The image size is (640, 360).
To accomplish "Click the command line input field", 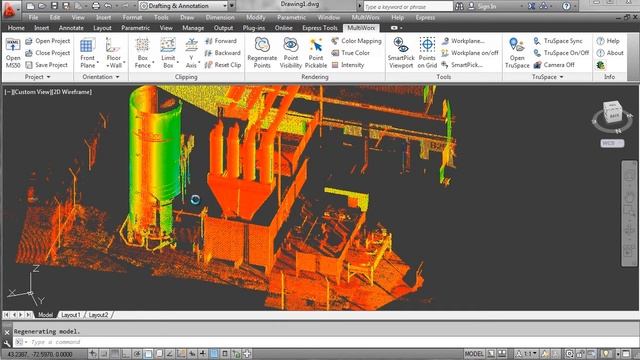I will coord(327,342).
